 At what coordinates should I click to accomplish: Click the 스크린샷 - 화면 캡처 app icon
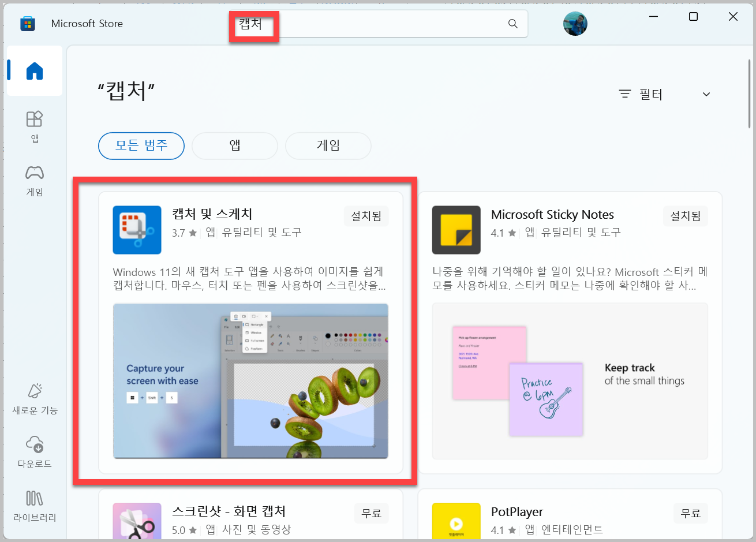pos(137,522)
